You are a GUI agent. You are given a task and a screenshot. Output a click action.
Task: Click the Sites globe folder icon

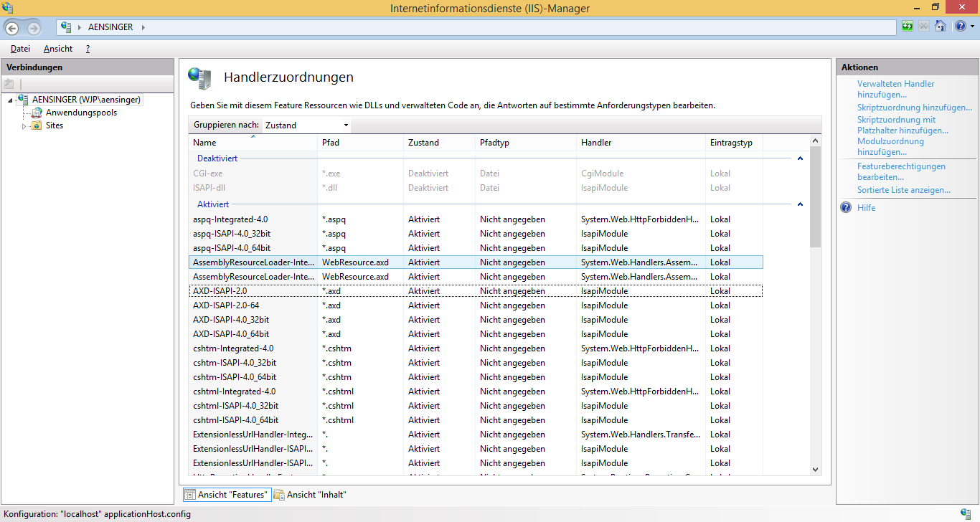[37, 125]
